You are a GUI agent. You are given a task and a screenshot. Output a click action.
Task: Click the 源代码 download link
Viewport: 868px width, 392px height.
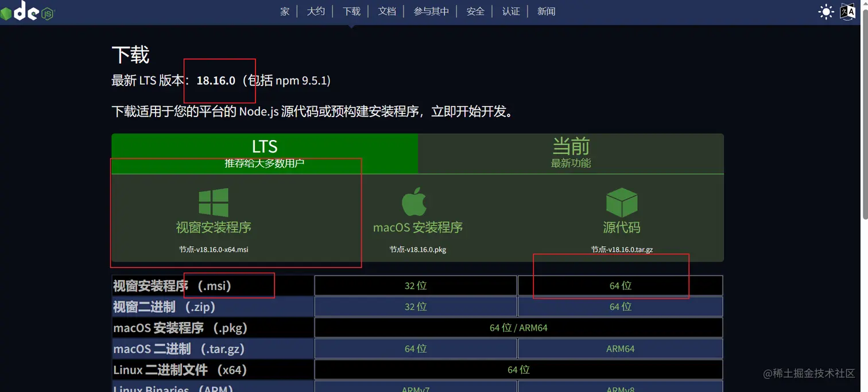(622, 227)
